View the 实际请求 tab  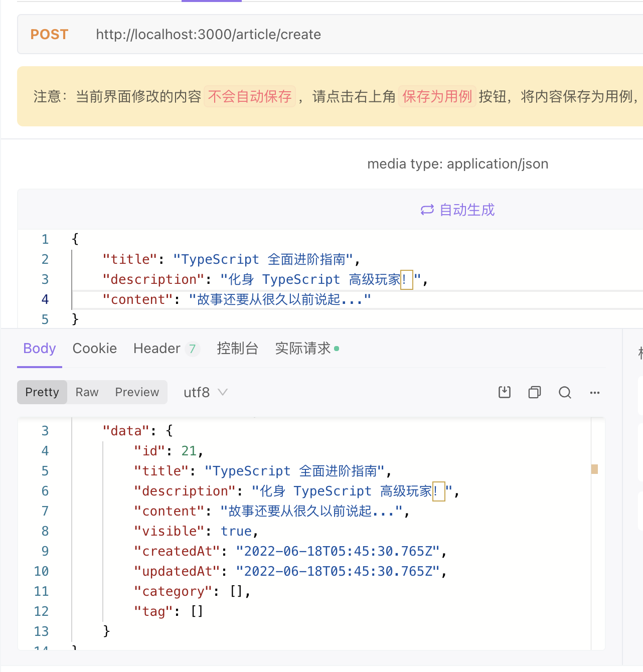(303, 349)
